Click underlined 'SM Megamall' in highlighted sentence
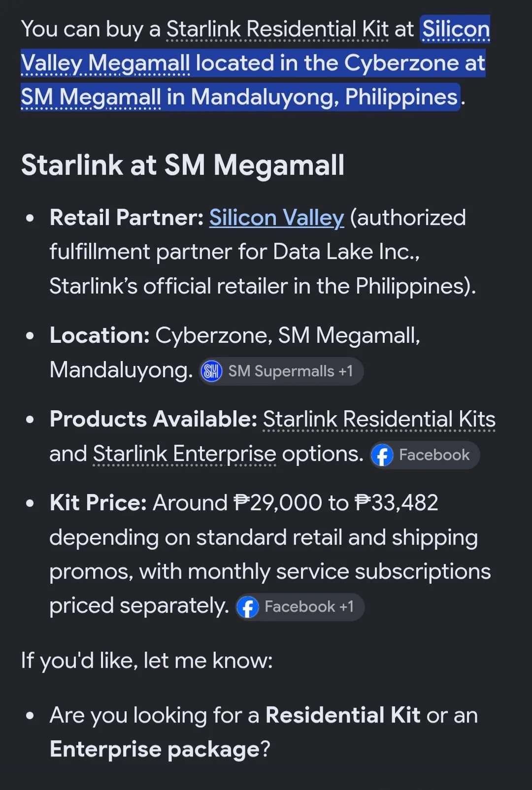Screen dimensions: 532x790 [91, 97]
